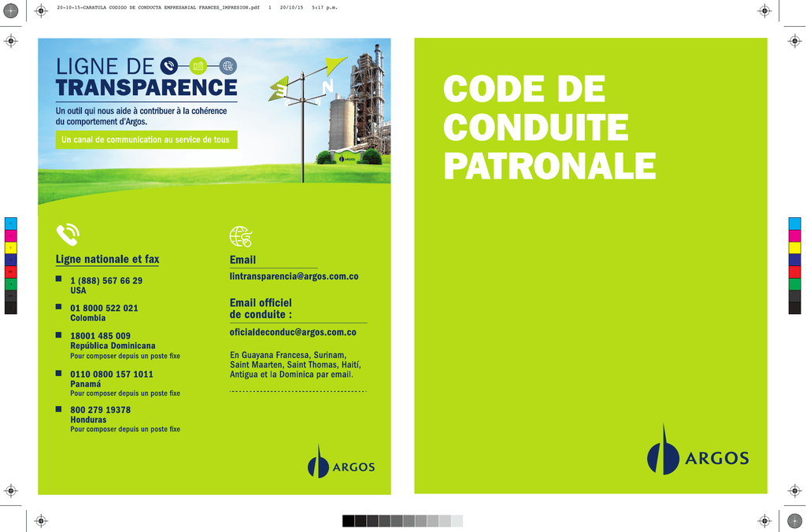Screen dimensions: 806x532
Task: Click the CODE DE CONDUITE PATRONALE title
Action: click(x=549, y=127)
